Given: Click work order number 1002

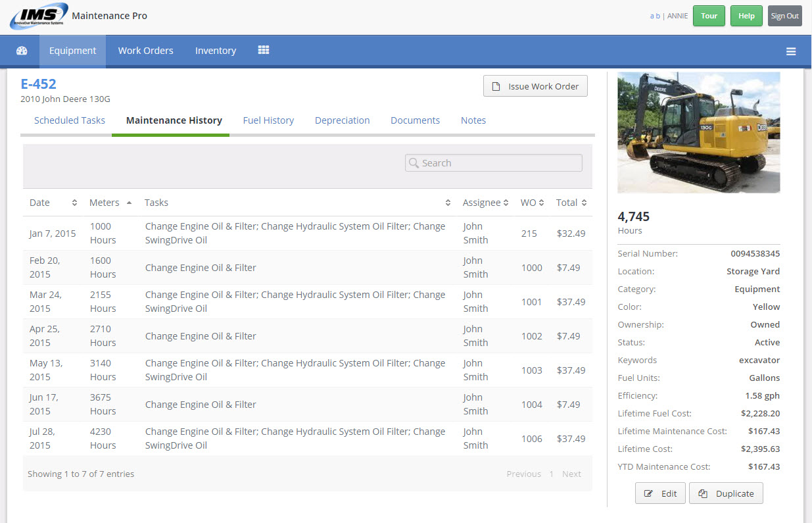Looking at the screenshot, I should click(531, 336).
